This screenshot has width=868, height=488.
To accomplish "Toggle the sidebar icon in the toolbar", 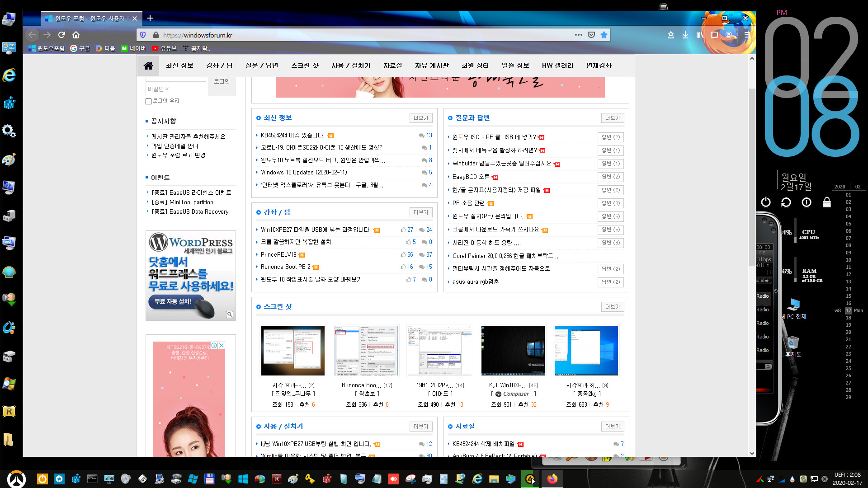I will (x=714, y=35).
